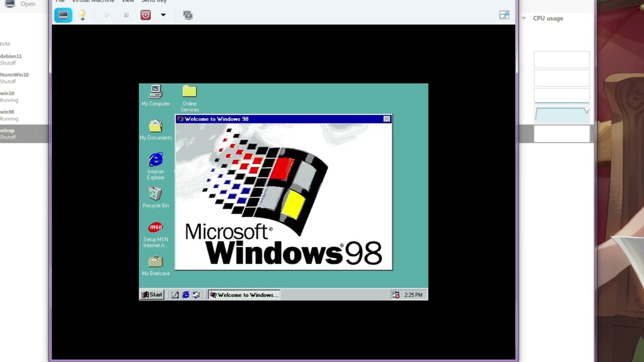Image resolution: width=644 pixels, height=362 pixels.
Task: Launch Internet Explorer from the desktop
Action: point(155,166)
